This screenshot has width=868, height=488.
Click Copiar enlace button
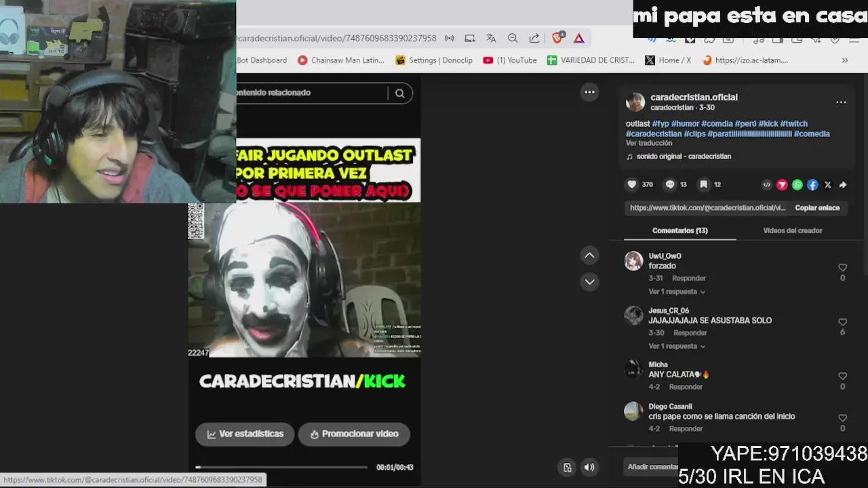point(817,208)
